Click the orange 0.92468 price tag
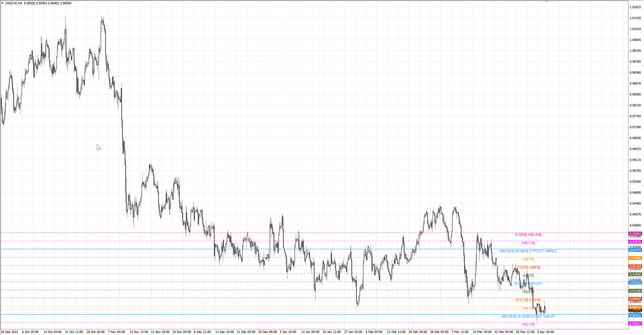Screen dimensions: 644x335 click(635, 258)
